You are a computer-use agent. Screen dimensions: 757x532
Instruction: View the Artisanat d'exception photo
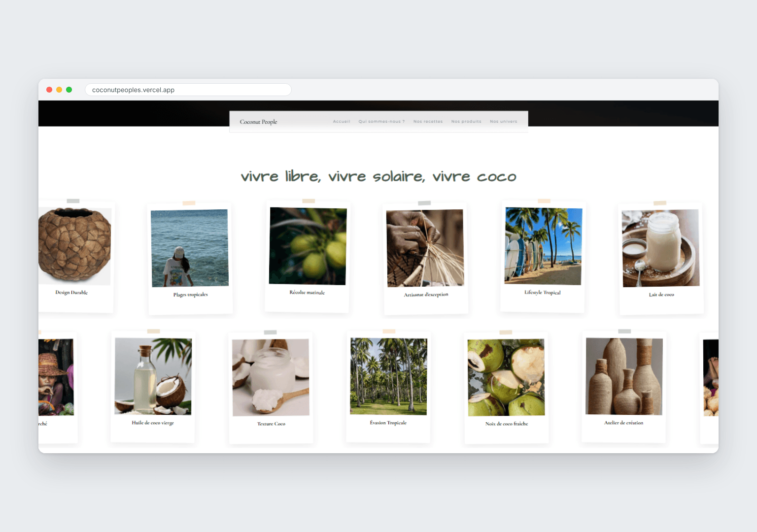[425, 248]
